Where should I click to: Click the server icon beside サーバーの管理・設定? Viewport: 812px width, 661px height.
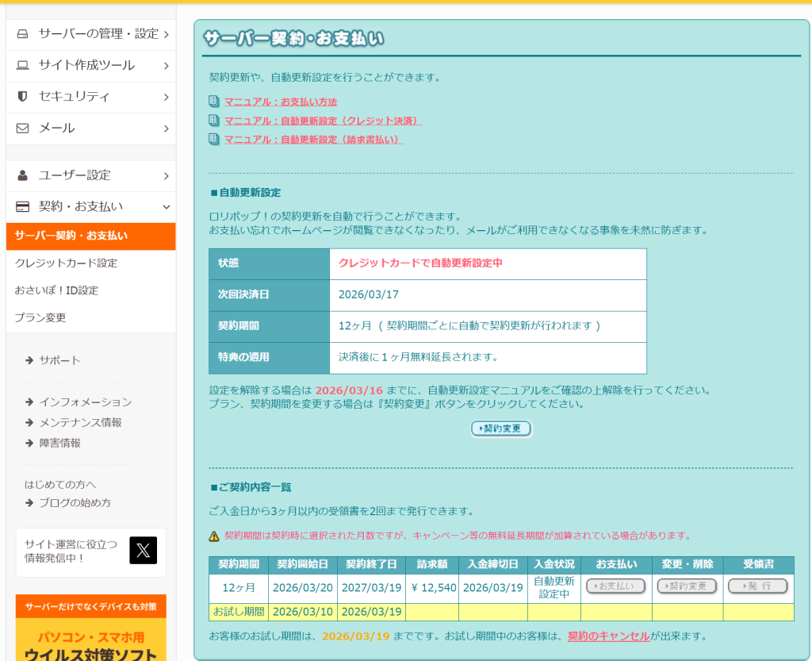[x=23, y=34]
